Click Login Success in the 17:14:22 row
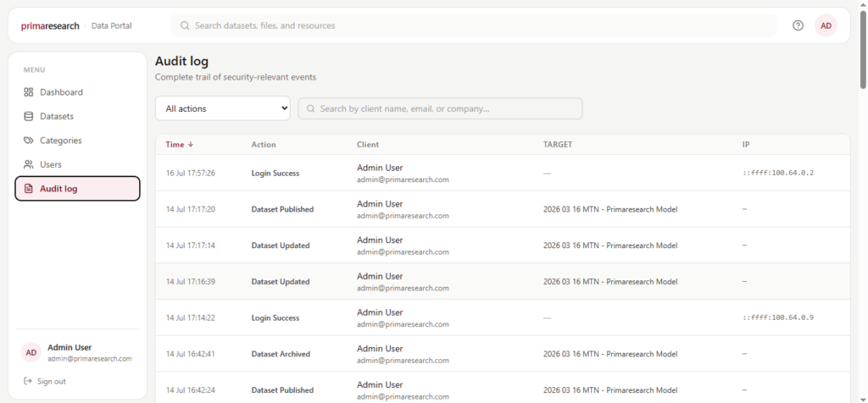This screenshot has height=403, width=868. tap(275, 317)
